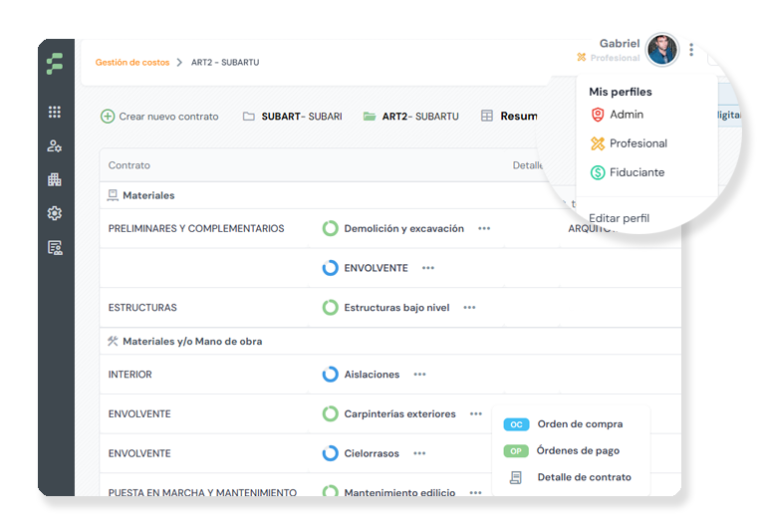Open the contracts icon in sidebar
Image resolution: width=767 pixels, height=532 pixels.
click(55, 248)
